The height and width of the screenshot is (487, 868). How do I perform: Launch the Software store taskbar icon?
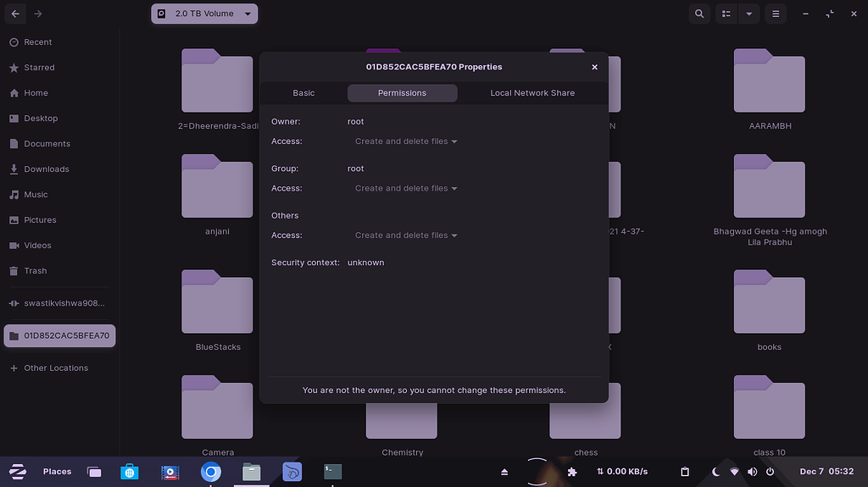coord(130,472)
